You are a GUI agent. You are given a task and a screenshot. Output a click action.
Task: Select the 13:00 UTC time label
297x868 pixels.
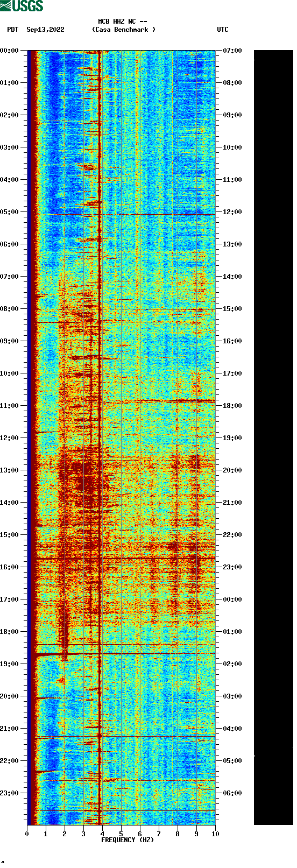click(x=232, y=244)
